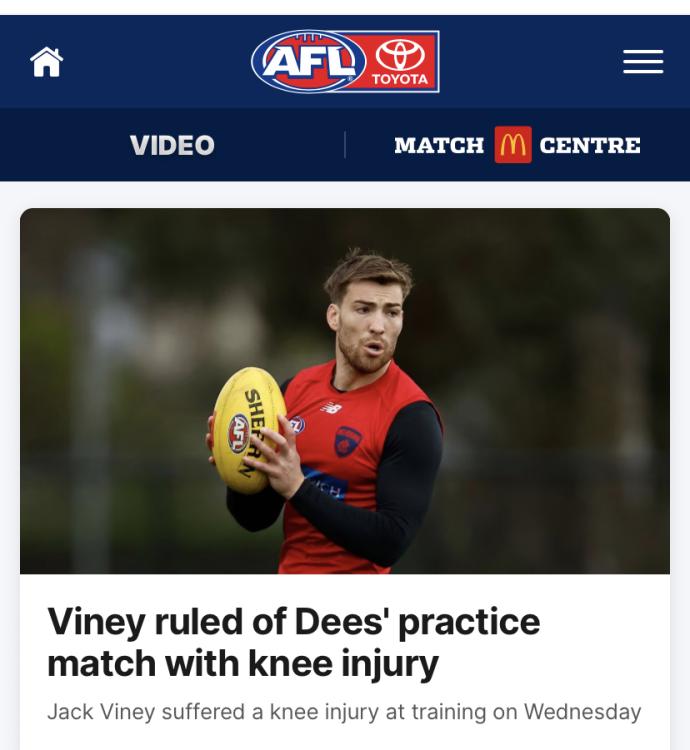Click the divider between VIDEO and MATCH CENTRE
The width and height of the screenshot is (690, 750).
[345, 145]
